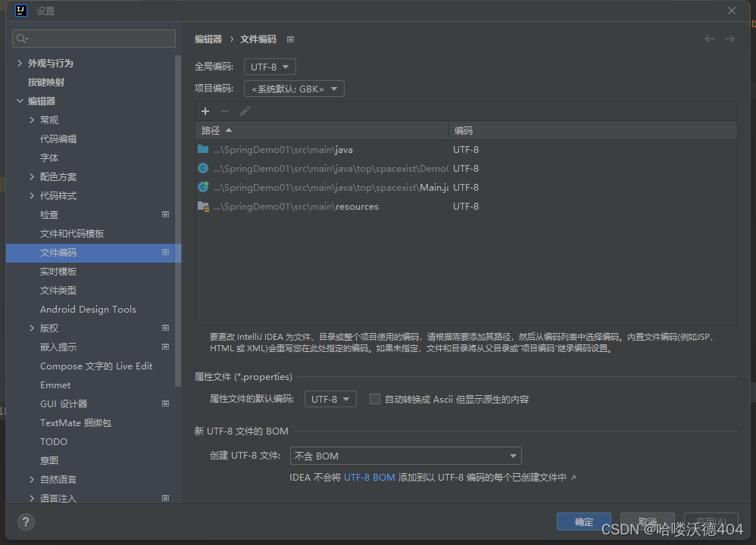The image size is (756, 545).
Task: Click the search magnifier icon
Action: coord(22,39)
